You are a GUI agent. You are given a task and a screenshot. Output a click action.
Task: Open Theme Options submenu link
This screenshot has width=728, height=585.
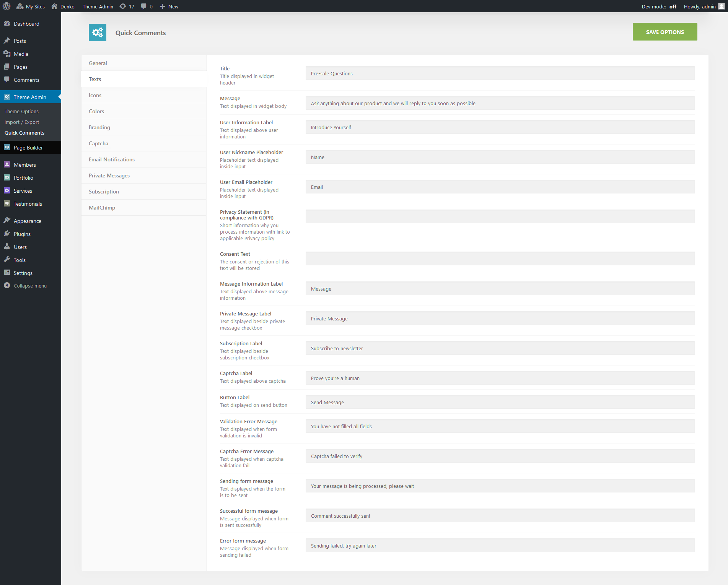(21, 111)
